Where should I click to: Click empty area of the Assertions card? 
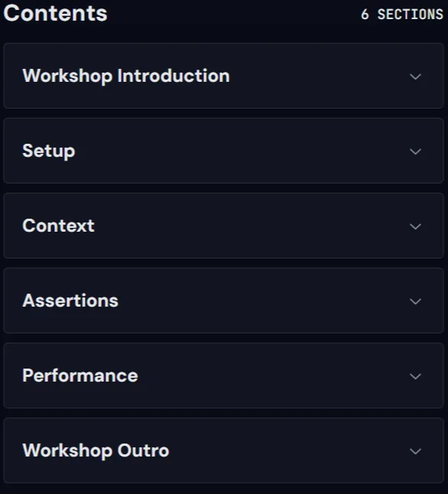[258, 301]
